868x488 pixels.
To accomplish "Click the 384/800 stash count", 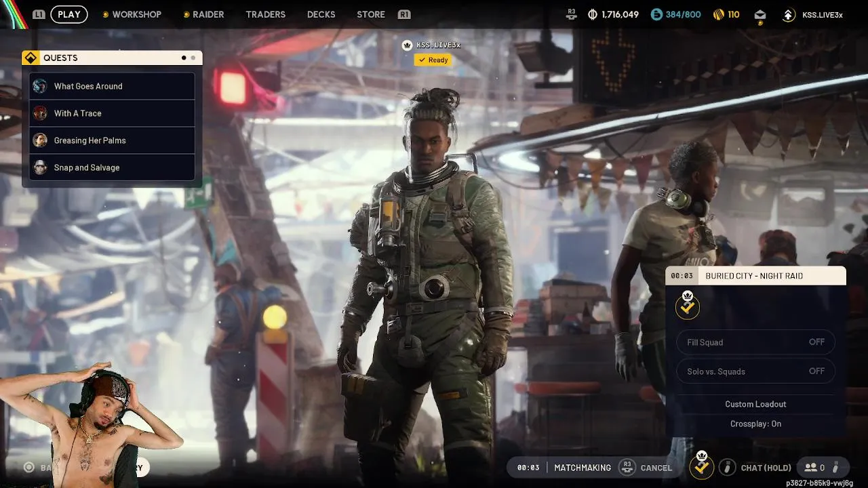I will tap(683, 14).
